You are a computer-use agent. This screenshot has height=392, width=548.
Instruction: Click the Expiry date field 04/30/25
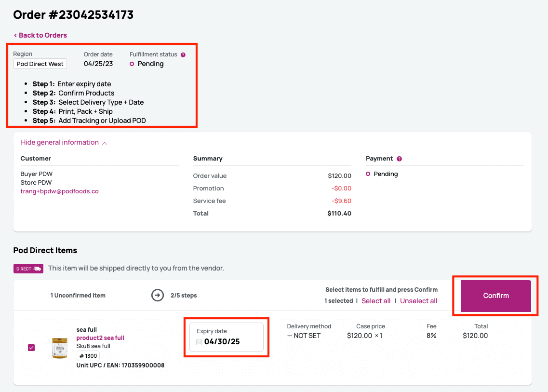[227, 337]
